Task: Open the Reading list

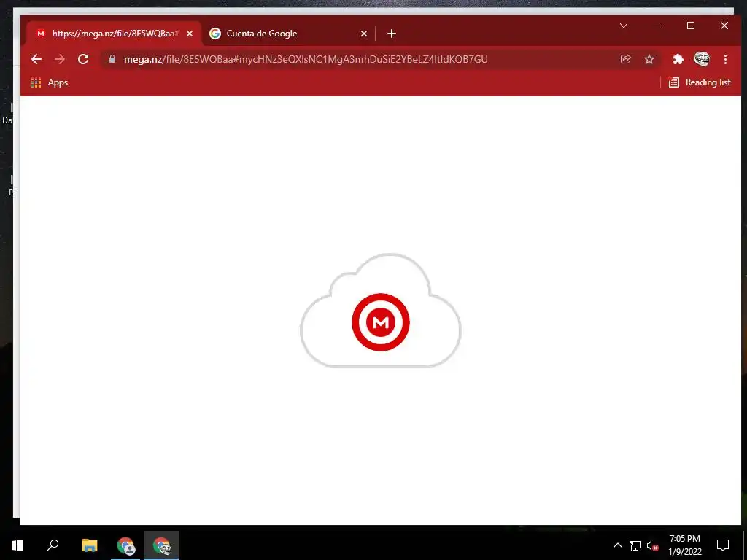Action: pyautogui.click(x=700, y=82)
